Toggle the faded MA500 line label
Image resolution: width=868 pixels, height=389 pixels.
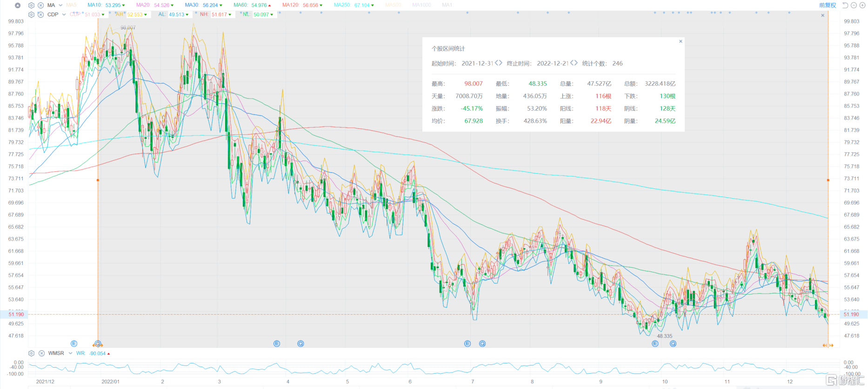coord(393,5)
